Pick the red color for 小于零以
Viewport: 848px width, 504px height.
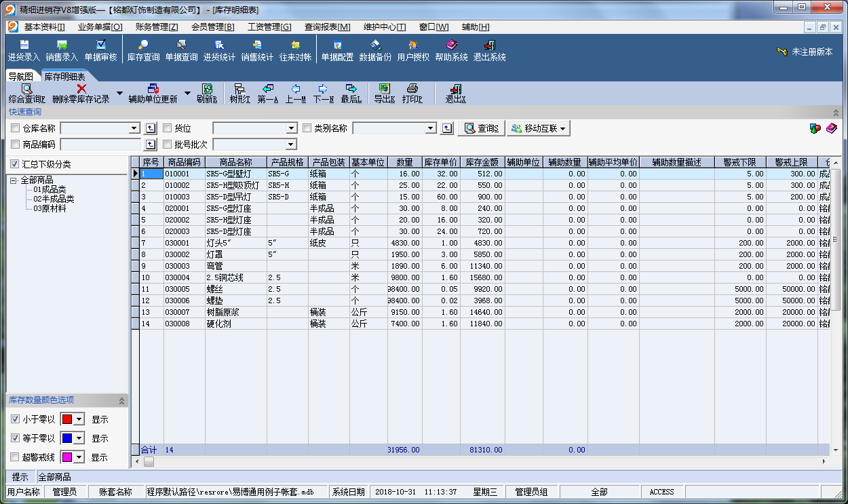(x=67, y=419)
